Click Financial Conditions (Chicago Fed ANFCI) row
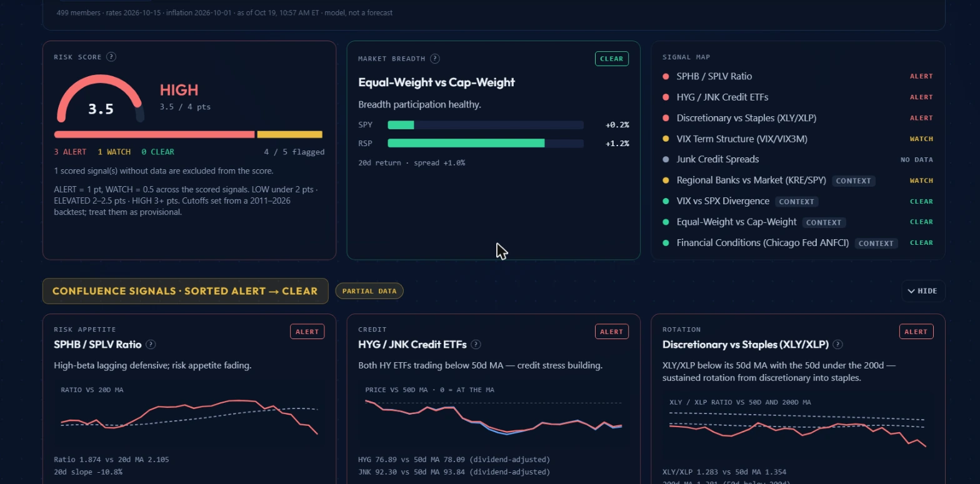Viewport: 980px width, 484px height. pos(798,243)
